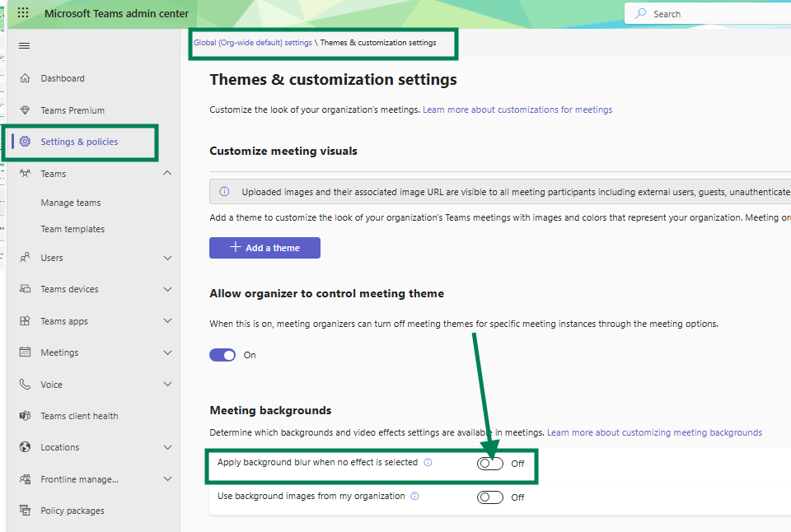Go to Dashboard in navigation
The width and height of the screenshot is (791, 532).
click(63, 78)
